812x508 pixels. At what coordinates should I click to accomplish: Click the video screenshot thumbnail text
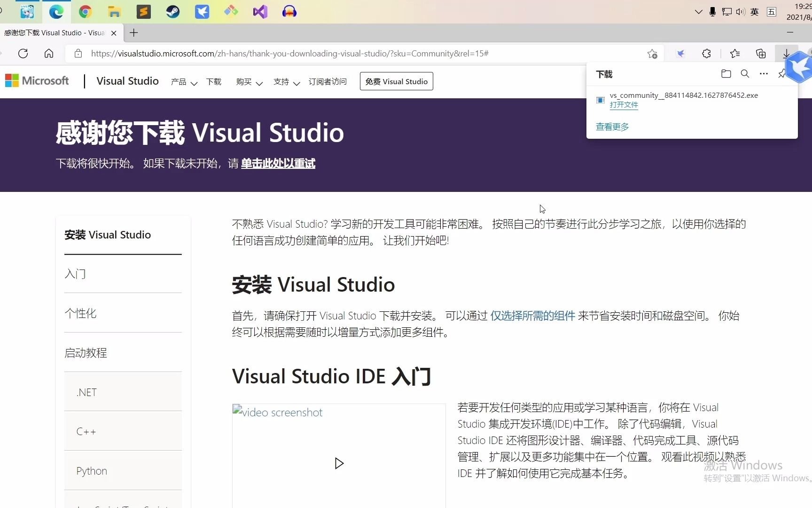[282, 413]
